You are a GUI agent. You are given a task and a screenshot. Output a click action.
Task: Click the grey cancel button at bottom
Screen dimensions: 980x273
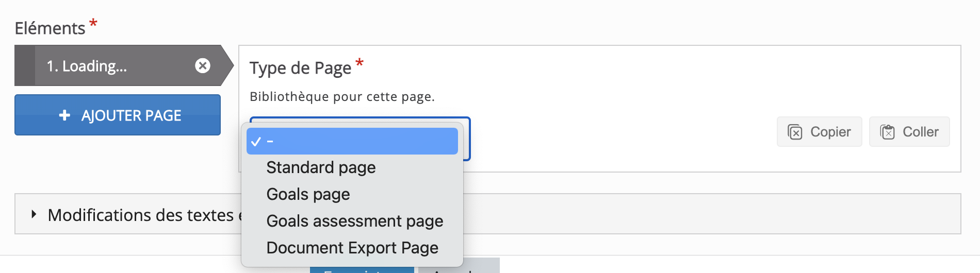click(459, 267)
